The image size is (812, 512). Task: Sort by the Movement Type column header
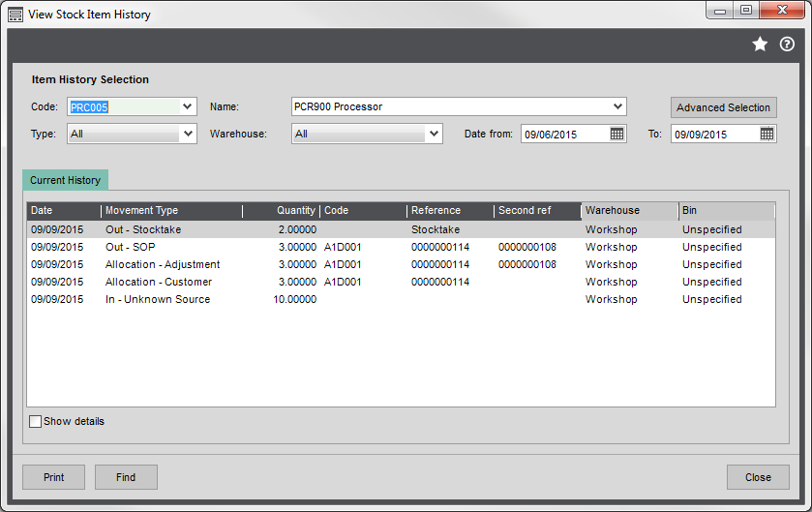pos(170,211)
